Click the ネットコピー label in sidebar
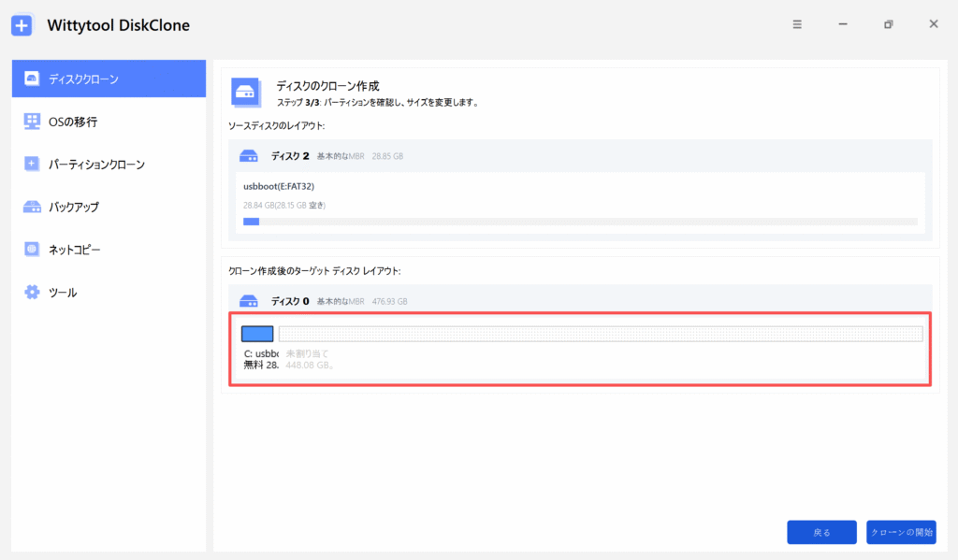 tap(75, 250)
